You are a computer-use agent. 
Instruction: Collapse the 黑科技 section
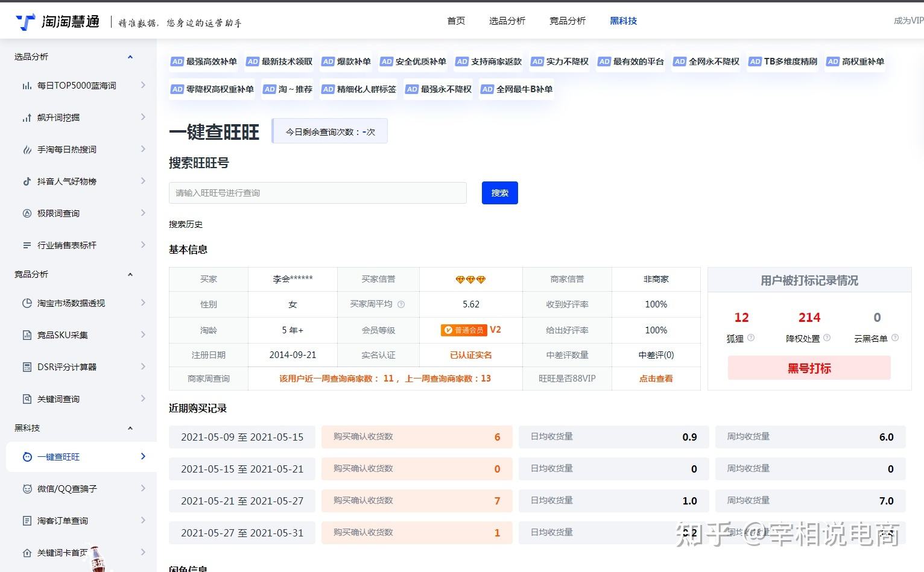pyautogui.click(x=130, y=428)
